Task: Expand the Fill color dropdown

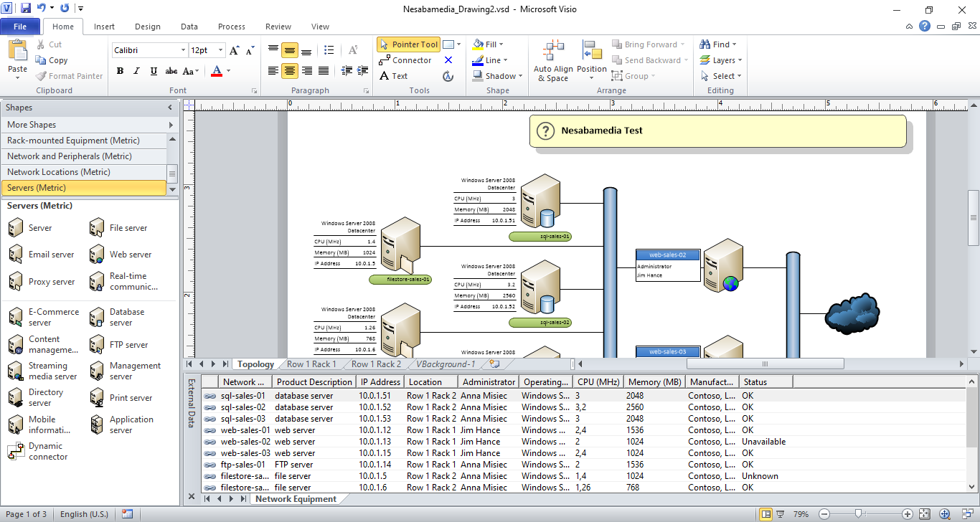Action: click(501, 44)
